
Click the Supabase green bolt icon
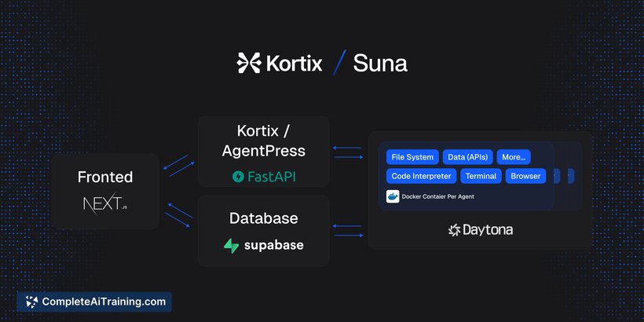click(x=231, y=246)
